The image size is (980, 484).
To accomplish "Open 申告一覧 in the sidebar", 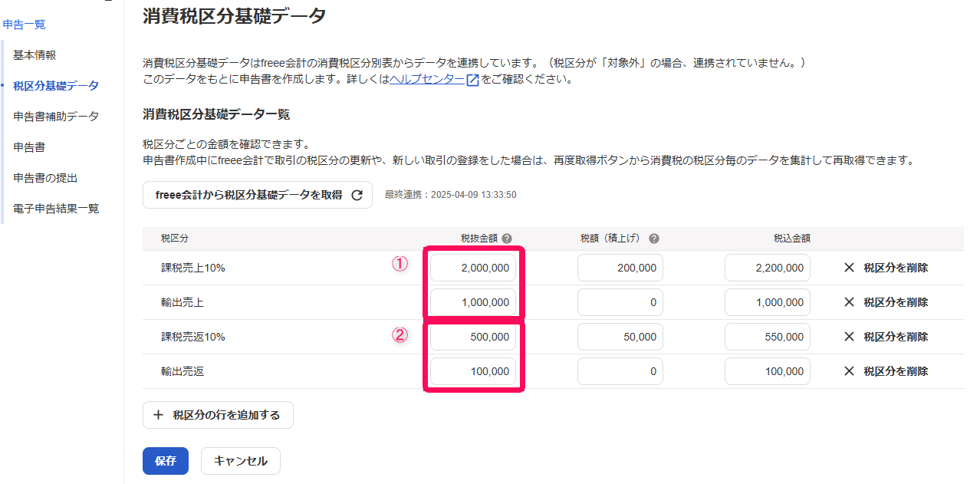I will tap(24, 25).
